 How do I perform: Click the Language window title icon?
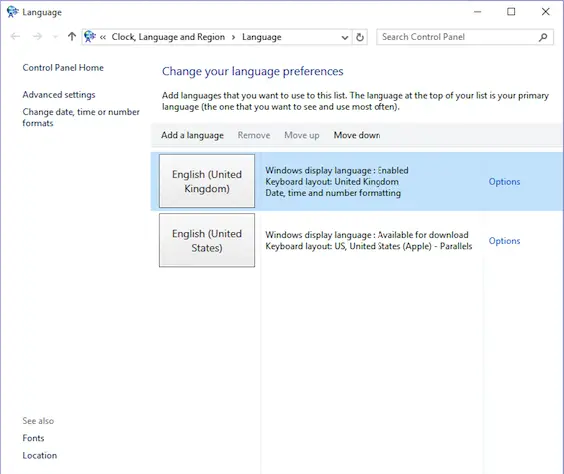[x=12, y=12]
